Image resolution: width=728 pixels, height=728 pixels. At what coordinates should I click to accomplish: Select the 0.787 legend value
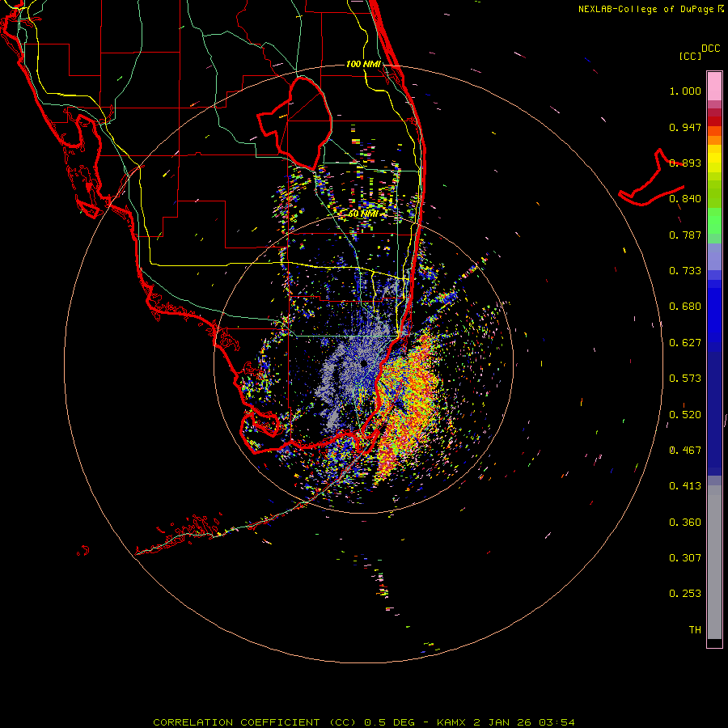(685, 235)
